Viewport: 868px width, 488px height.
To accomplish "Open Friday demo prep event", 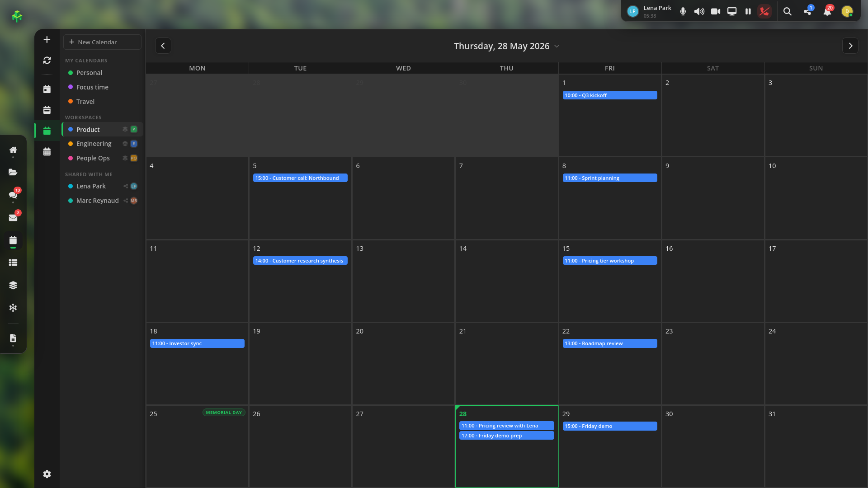I will (x=506, y=436).
